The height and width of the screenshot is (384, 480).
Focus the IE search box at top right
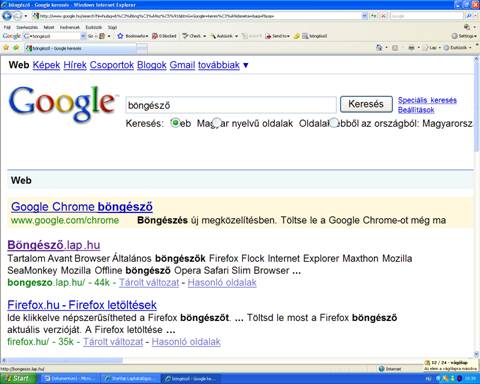tap(427, 16)
